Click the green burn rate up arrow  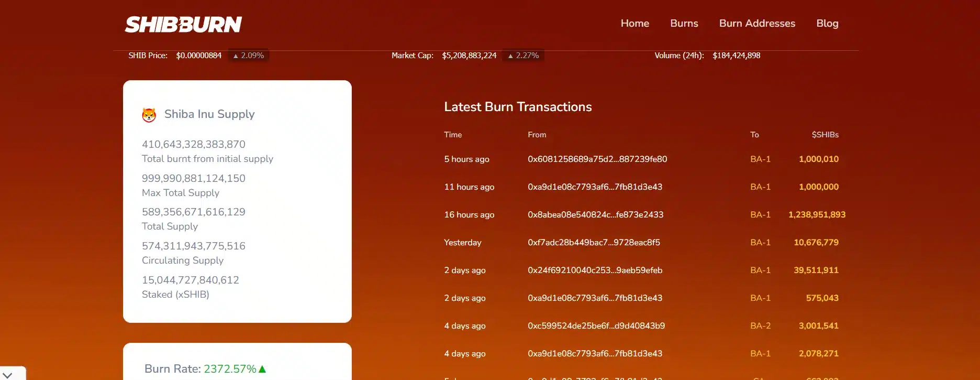(262, 369)
